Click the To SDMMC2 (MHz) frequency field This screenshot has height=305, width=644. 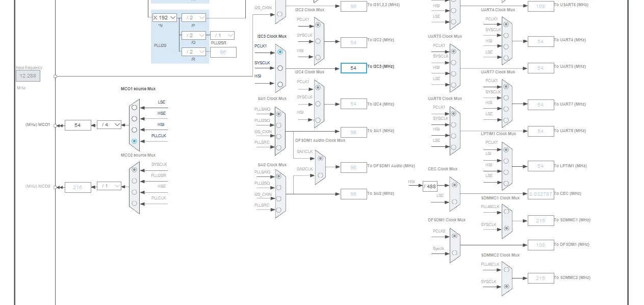[541, 278]
